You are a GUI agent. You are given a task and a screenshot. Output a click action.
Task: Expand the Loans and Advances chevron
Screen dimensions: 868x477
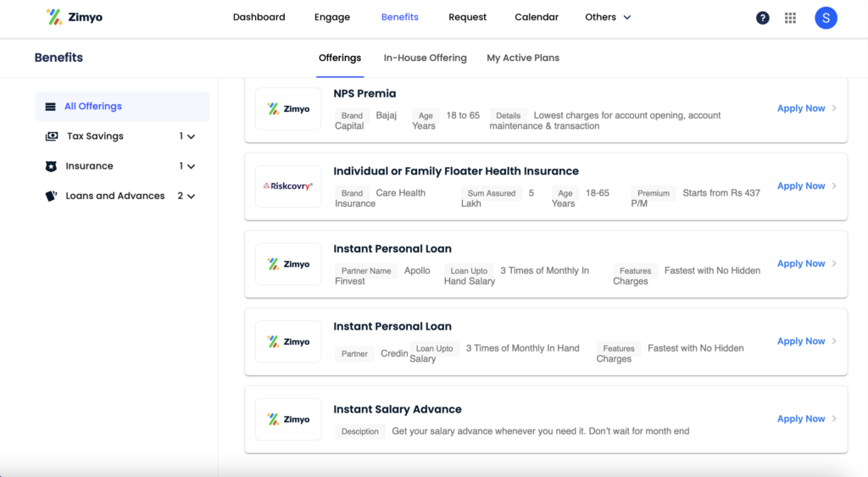click(191, 197)
